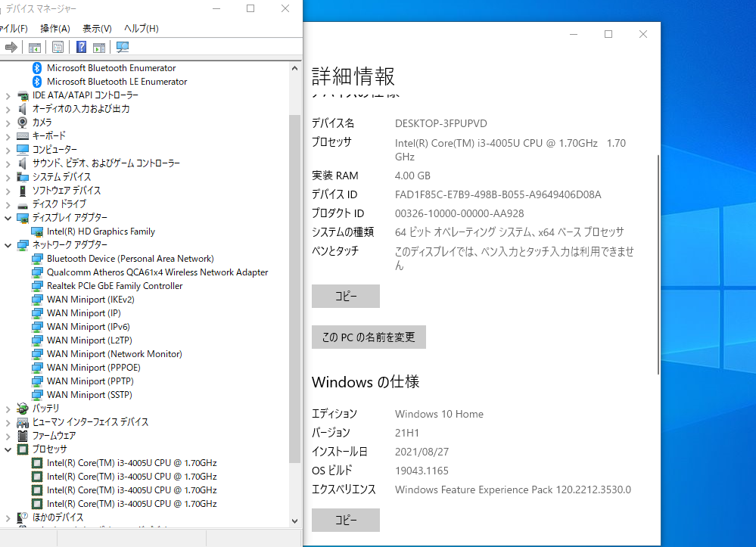This screenshot has height=547, width=756.
Task: Click the プロセッサ category chip icon
Action: point(23,449)
